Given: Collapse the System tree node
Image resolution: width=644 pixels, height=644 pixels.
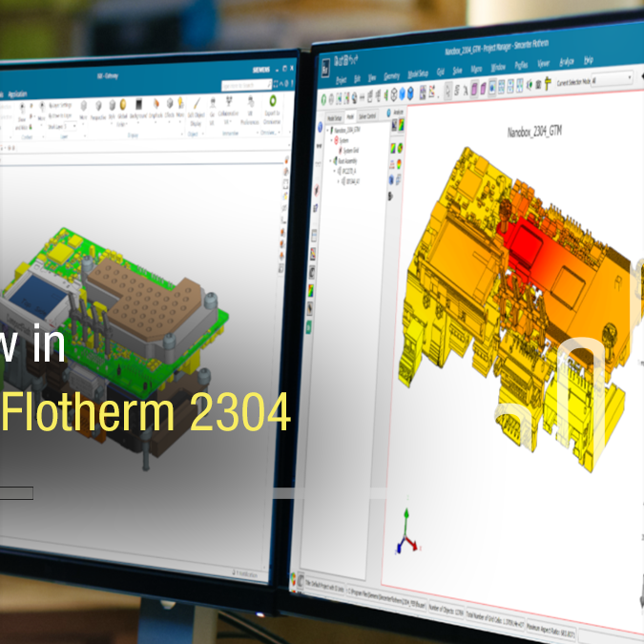Looking at the screenshot, I should pos(332,140).
